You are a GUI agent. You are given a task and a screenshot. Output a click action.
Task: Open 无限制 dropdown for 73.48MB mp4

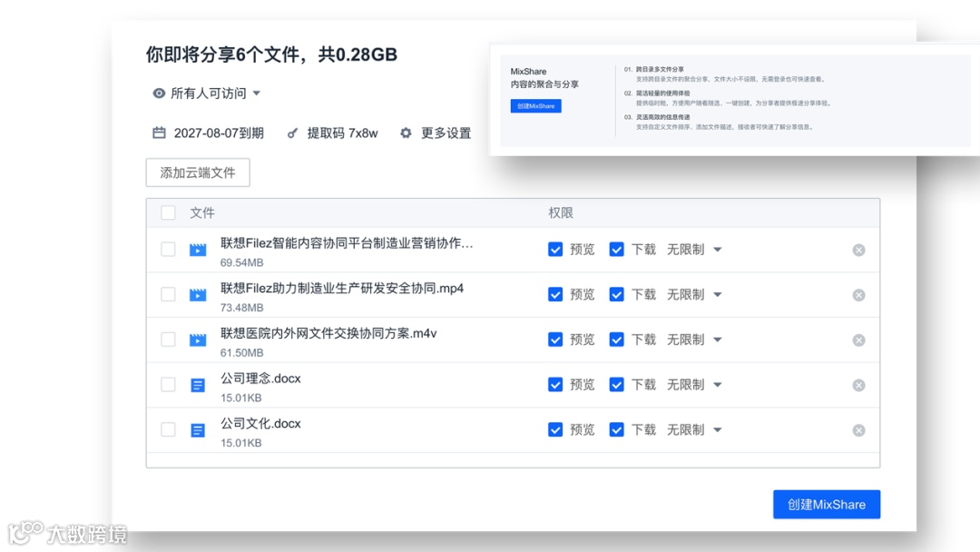coord(694,294)
